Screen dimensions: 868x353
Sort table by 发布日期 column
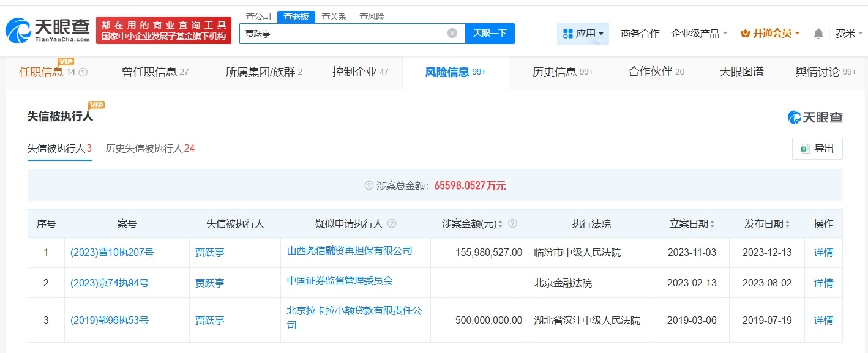tap(787, 223)
